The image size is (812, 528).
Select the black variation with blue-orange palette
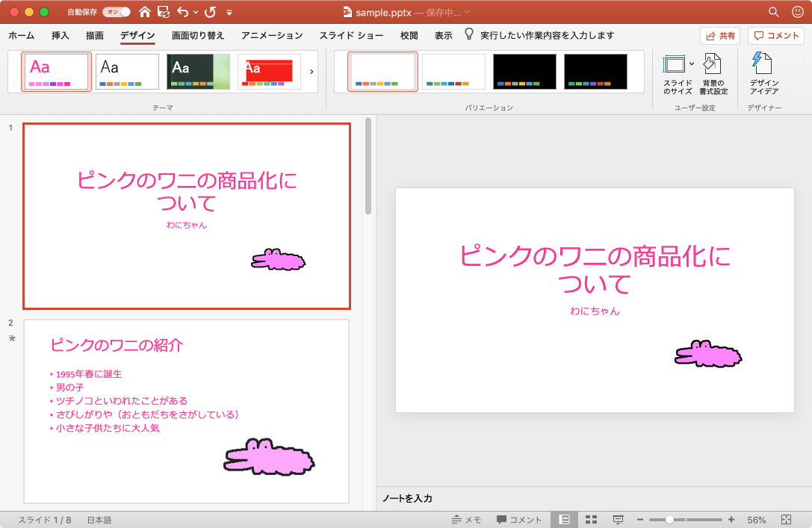click(524, 72)
